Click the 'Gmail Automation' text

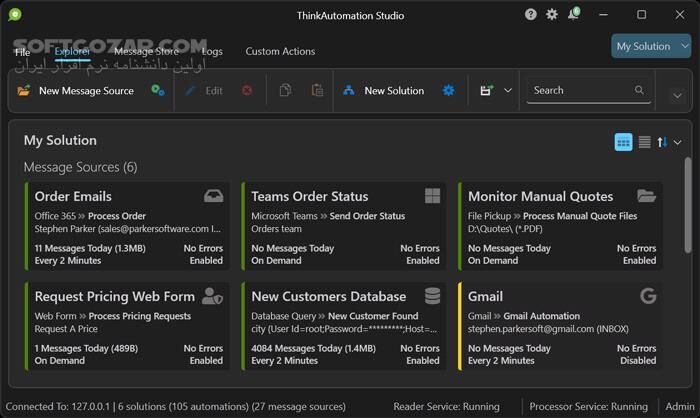click(542, 316)
